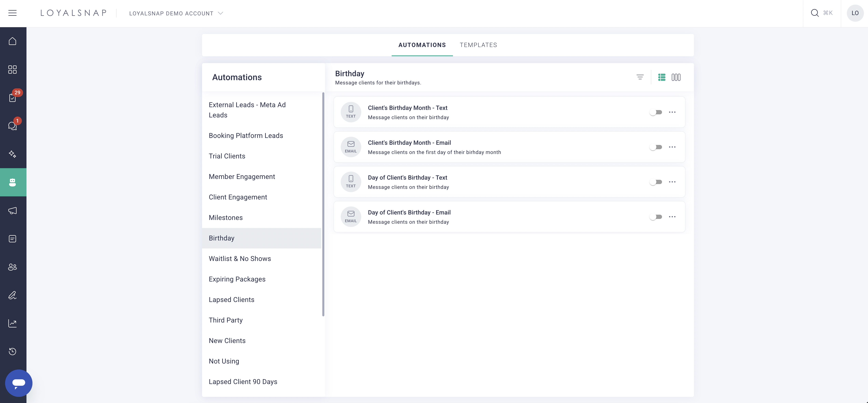Select New Clients category
The width and height of the screenshot is (868, 403).
coord(261,341)
